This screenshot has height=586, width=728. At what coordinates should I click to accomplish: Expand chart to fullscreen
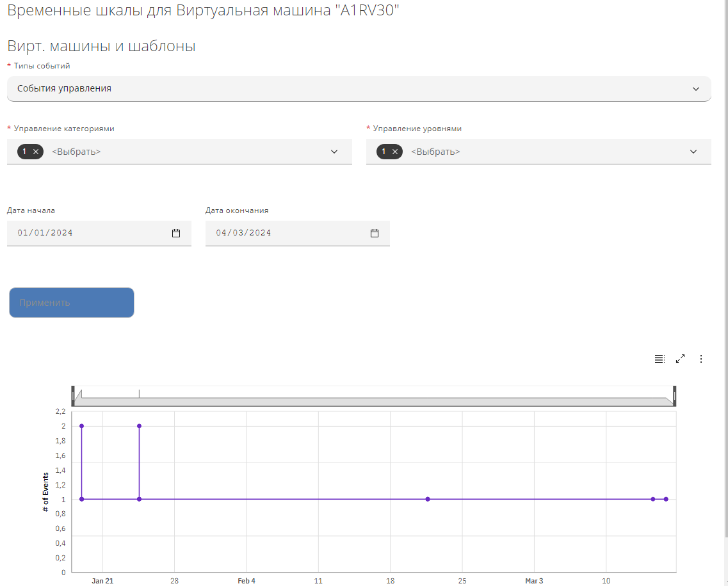(x=681, y=359)
